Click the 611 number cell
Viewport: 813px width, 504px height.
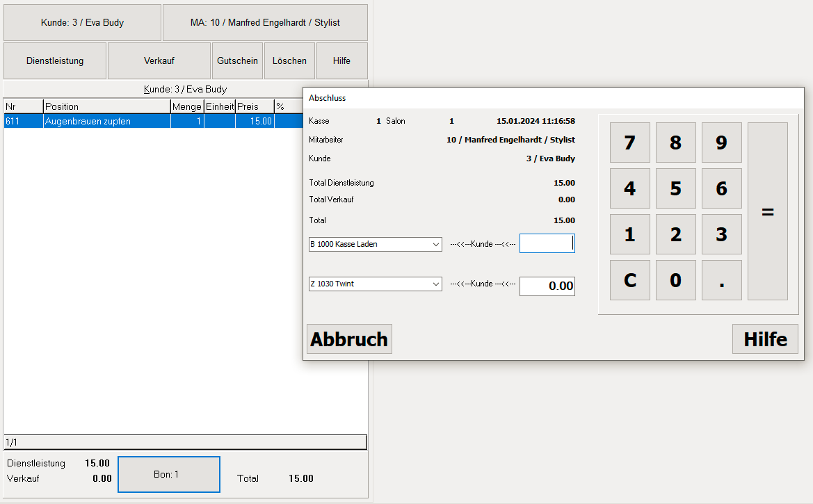(24, 122)
